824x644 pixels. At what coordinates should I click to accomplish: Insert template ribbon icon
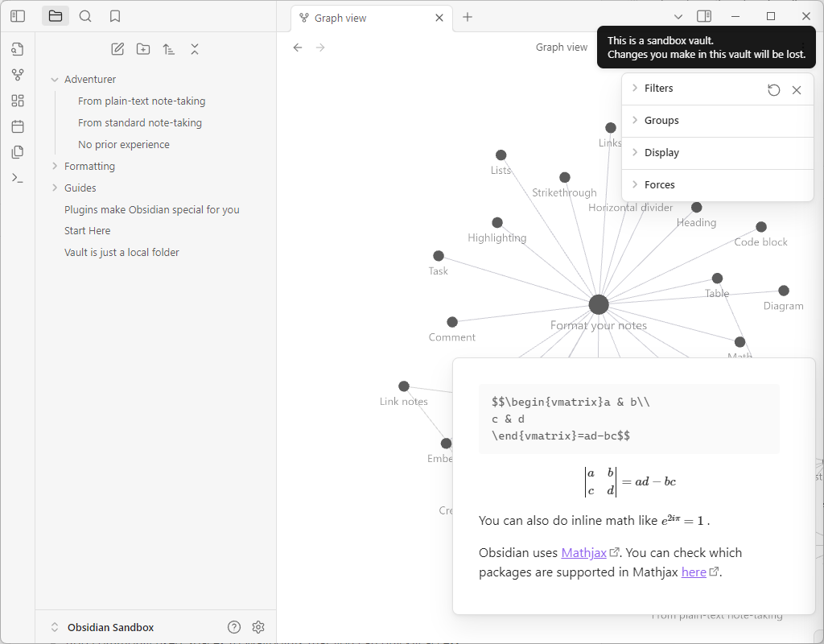click(x=18, y=152)
